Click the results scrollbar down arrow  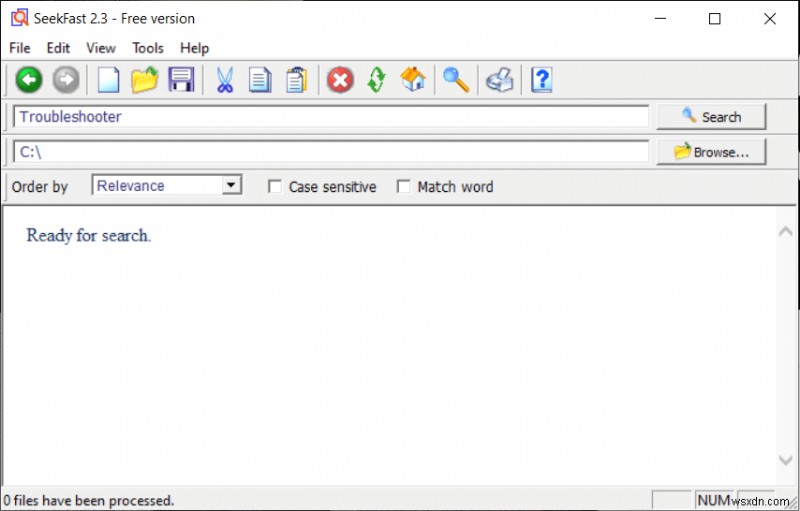click(786, 459)
